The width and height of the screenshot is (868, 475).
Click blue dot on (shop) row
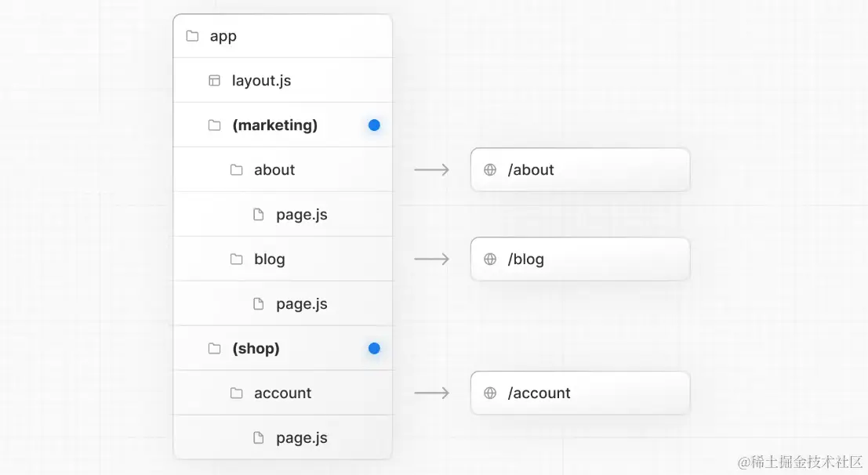click(374, 348)
